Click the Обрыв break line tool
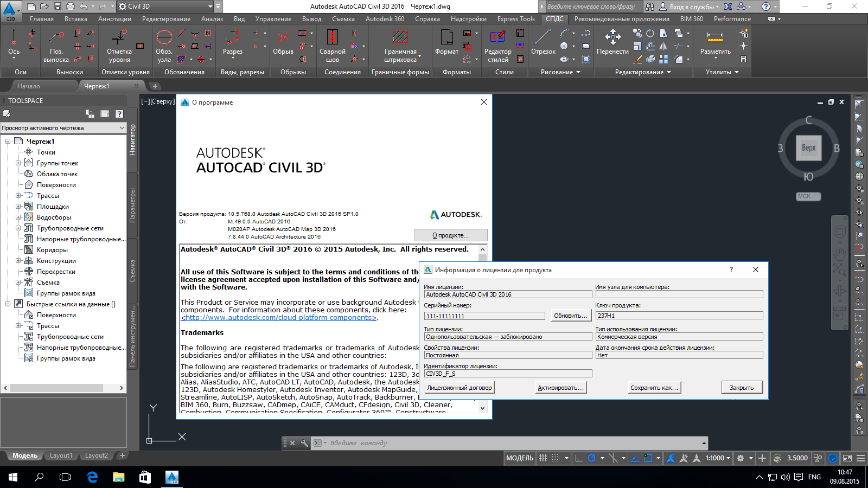 [x=283, y=42]
